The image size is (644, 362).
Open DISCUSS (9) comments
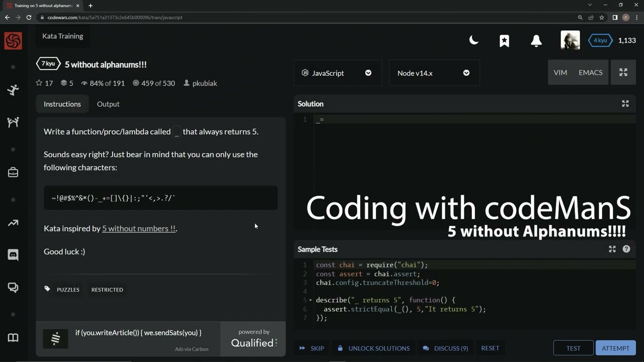445,348
